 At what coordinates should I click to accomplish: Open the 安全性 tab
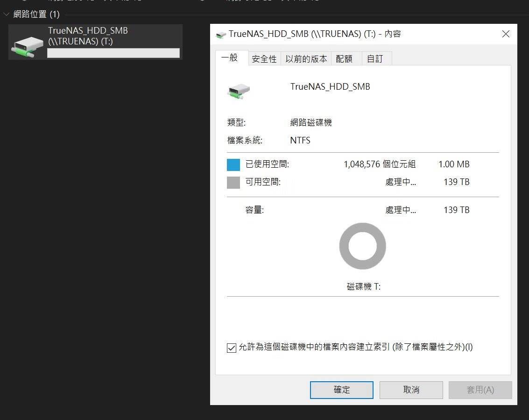coord(264,59)
